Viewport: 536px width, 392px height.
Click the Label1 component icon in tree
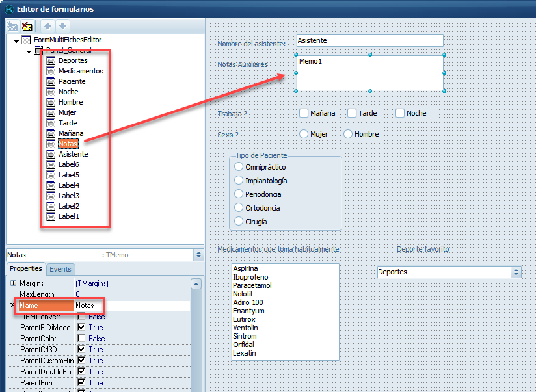coord(51,216)
